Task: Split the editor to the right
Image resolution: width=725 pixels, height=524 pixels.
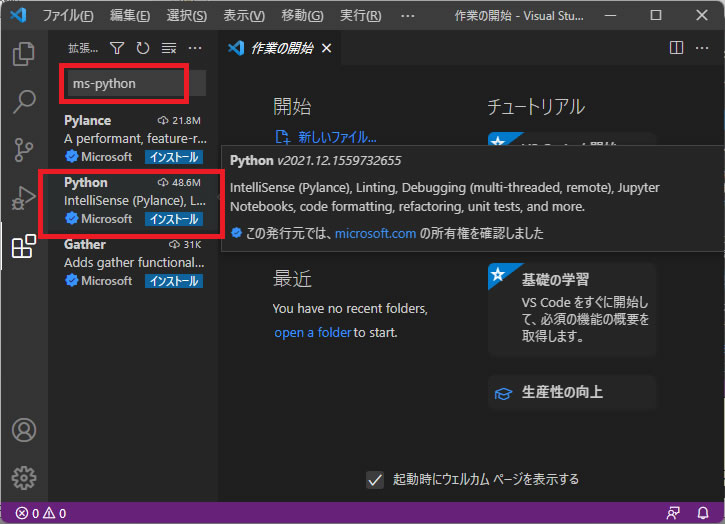Action: pos(676,48)
